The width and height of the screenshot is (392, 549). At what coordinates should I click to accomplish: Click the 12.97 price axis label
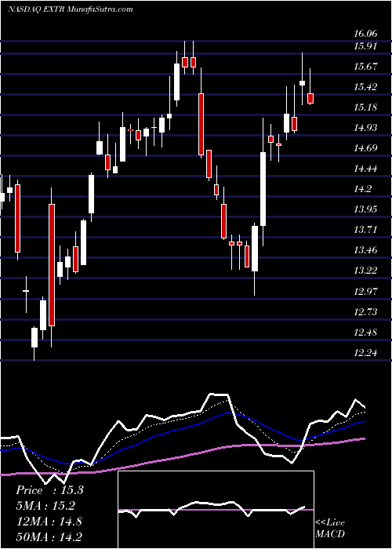(365, 291)
